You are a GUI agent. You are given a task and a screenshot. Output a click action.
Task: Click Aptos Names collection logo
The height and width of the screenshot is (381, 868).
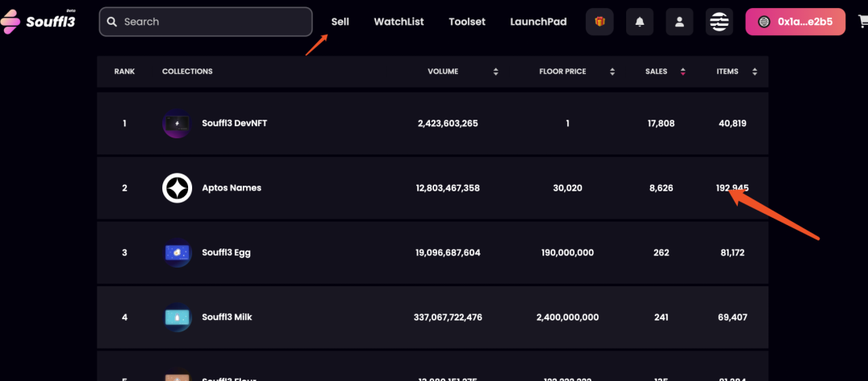coord(177,188)
